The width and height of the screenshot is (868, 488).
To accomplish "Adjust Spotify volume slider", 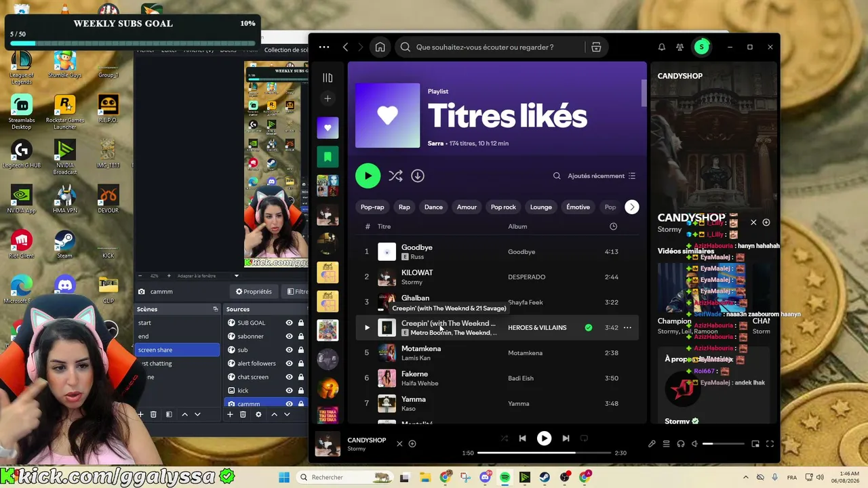I will click(723, 444).
